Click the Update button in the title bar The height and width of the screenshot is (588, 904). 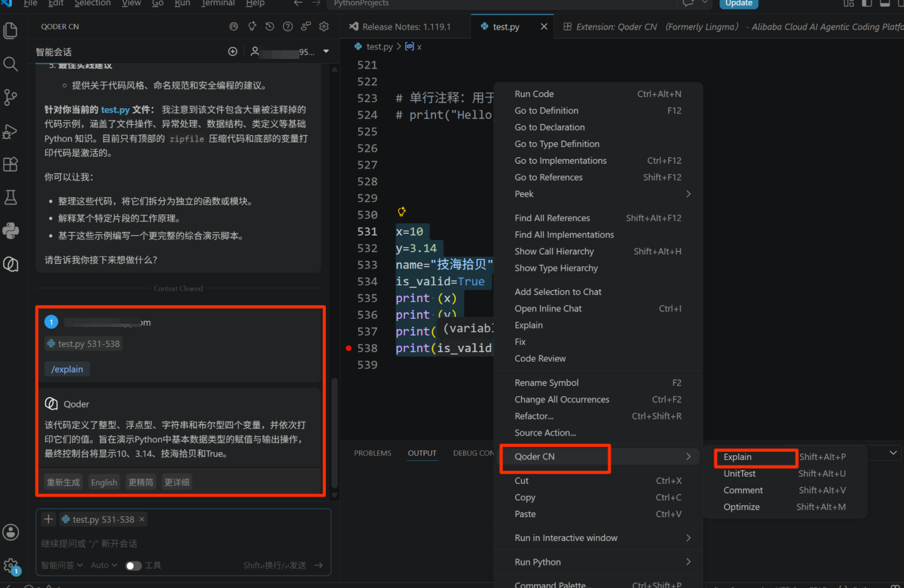tap(739, 3)
